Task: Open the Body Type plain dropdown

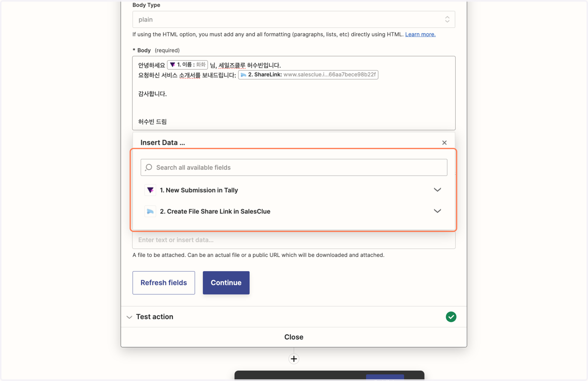Action: pyautogui.click(x=294, y=20)
